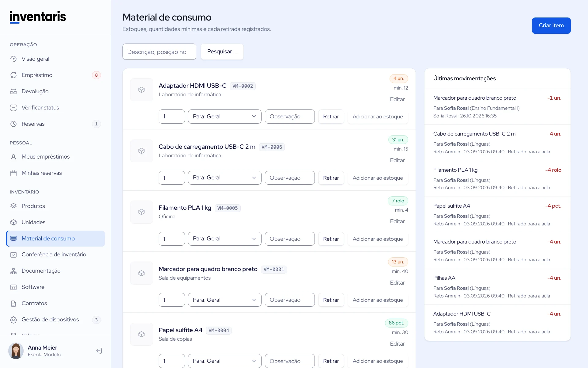Adicionar ao estoque for Filamento PLA 1 kg
This screenshot has height=368, width=588.
tap(378, 239)
